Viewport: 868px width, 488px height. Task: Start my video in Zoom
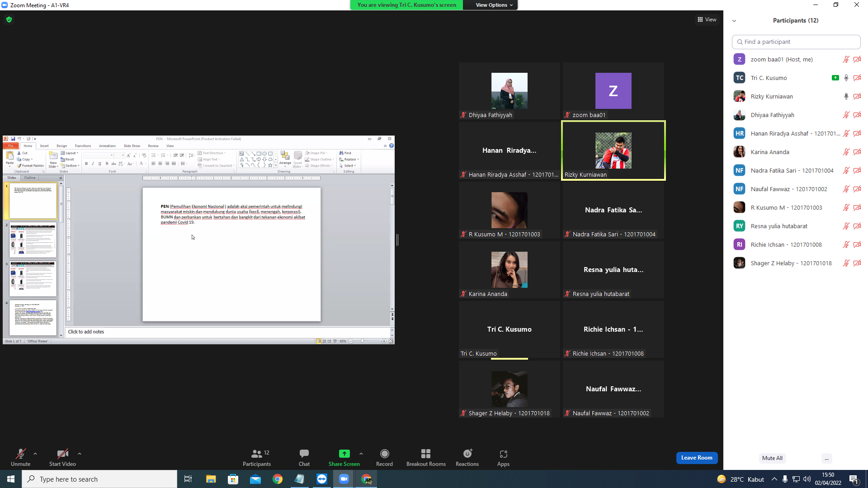pos(62,457)
